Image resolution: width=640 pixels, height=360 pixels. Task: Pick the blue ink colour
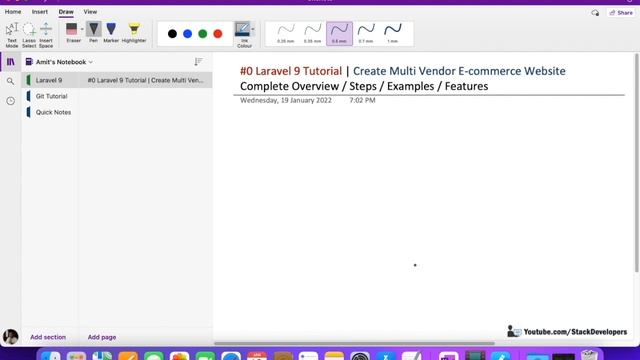(187, 34)
